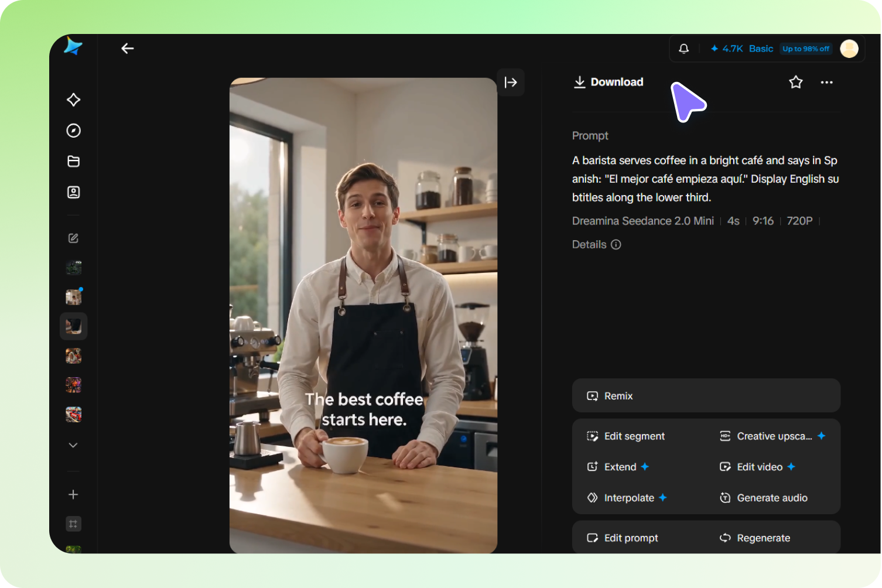
Task: Click Regenerate
Action: [755, 538]
